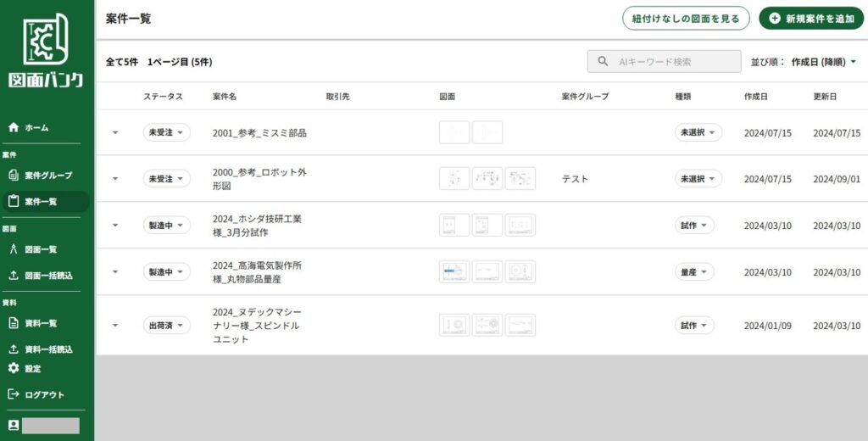Viewport: 868px width, 441px height.
Task: Open 案件グループ from the sidebar
Action: click(14, 175)
